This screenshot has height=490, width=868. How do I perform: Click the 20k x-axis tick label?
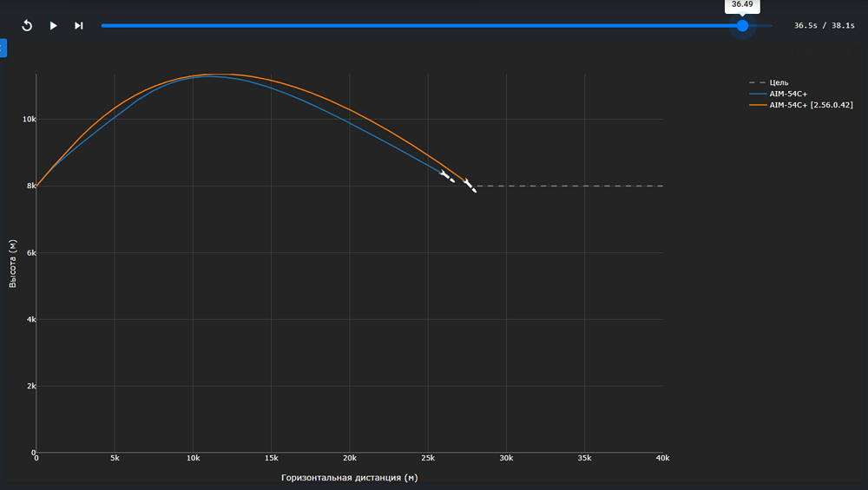coord(349,458)
